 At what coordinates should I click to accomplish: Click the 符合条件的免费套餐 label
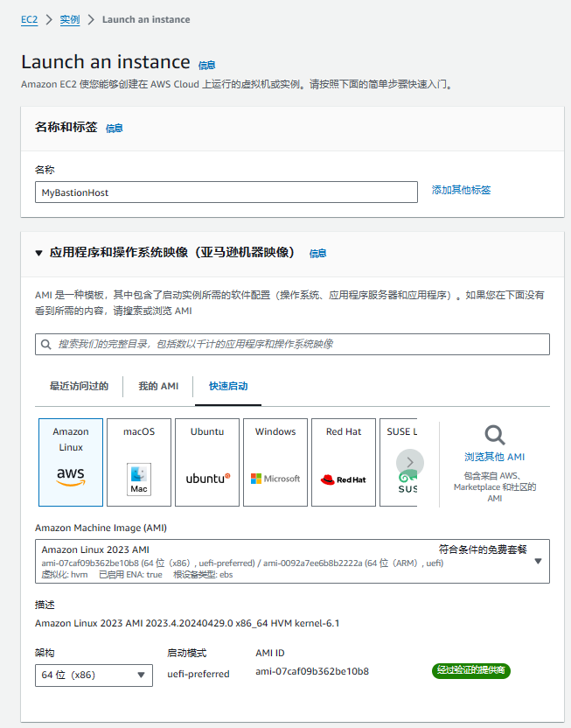[x=483, y=549]
